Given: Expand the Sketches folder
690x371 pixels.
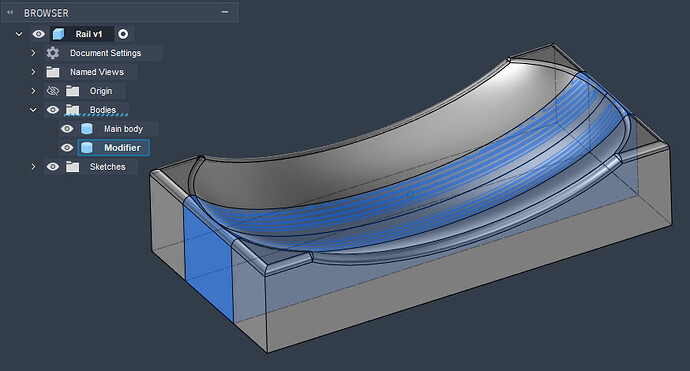Looking at the screenshot, I should [x=33, y=166].
